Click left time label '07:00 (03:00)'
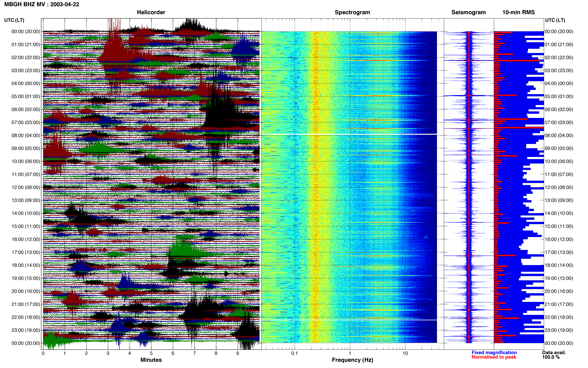 coord(26,122)
